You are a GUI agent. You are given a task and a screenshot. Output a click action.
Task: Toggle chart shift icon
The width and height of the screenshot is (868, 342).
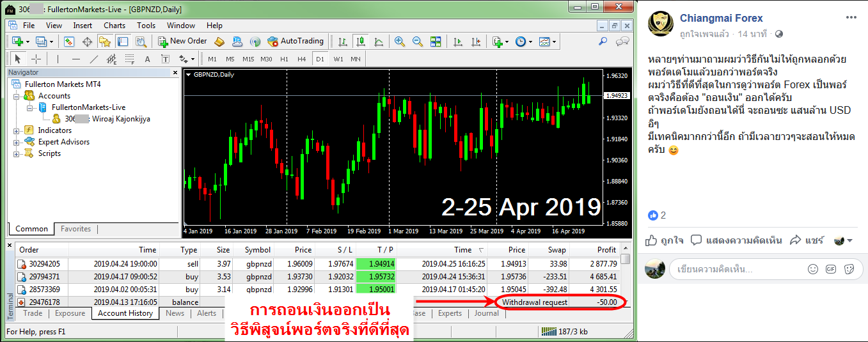475,42
